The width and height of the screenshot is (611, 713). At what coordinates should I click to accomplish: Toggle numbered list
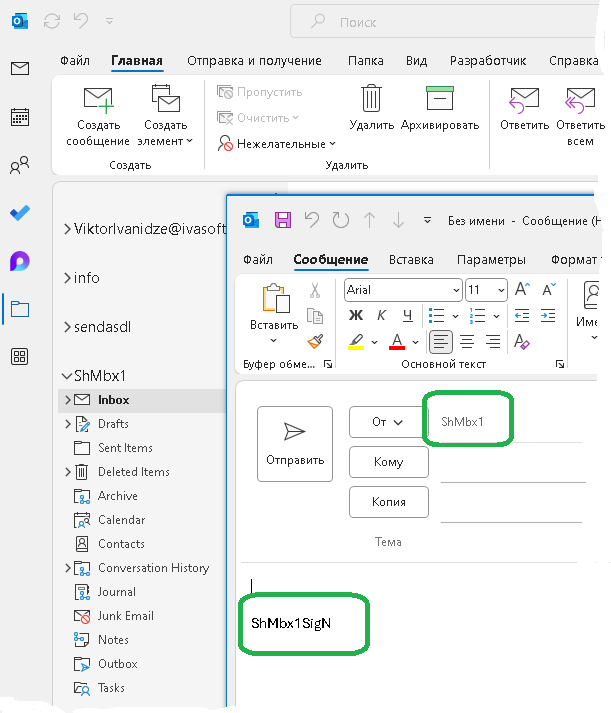point(477,315)
